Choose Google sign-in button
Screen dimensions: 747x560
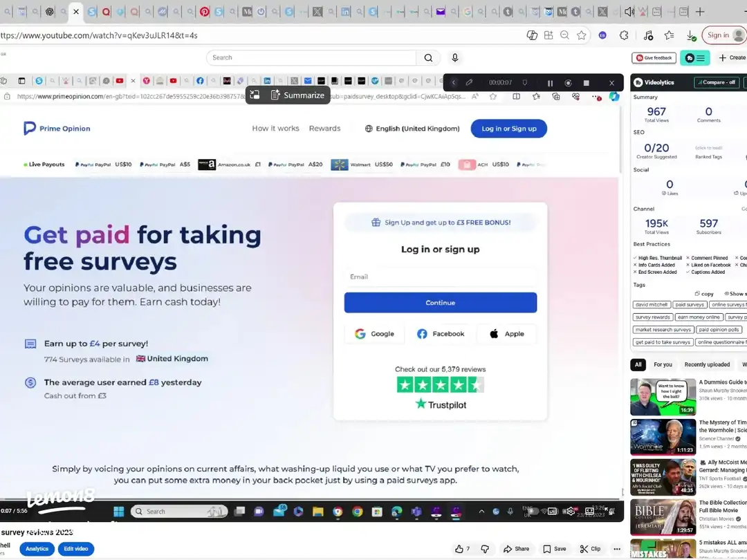tap(374, 334)
